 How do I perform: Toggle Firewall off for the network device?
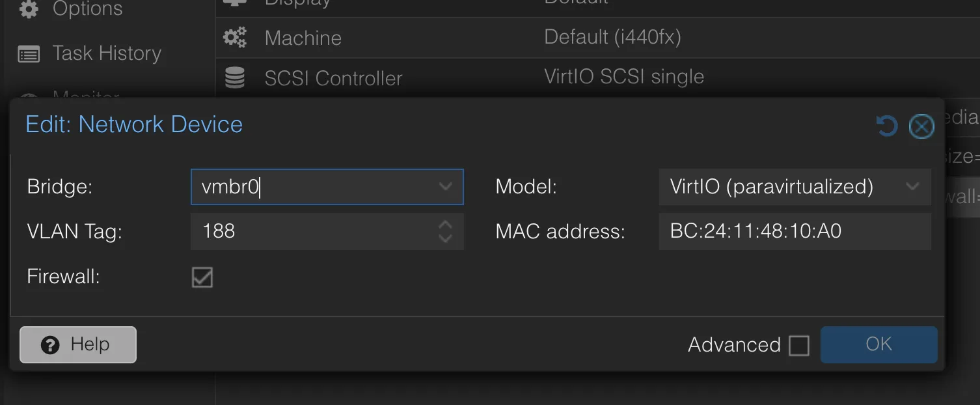pos(202,278)
